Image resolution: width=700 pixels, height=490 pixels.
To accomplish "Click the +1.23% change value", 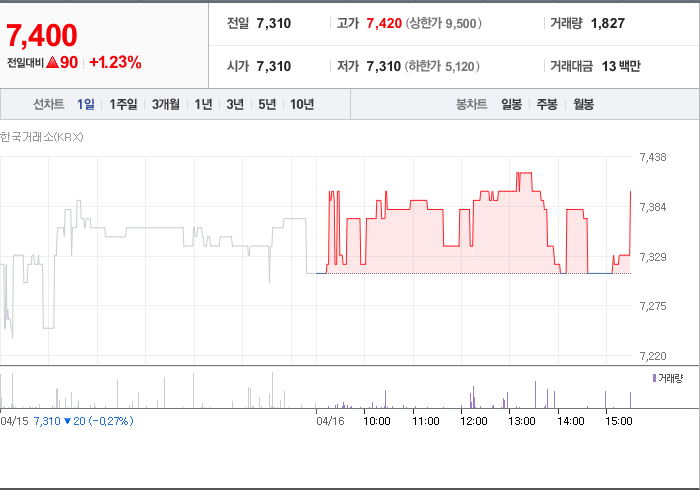I will tap(115, 62).
